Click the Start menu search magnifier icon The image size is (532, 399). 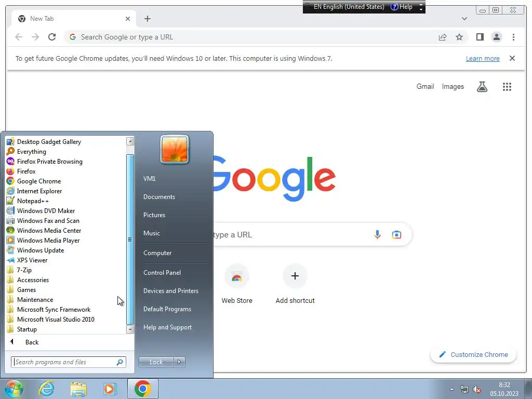(120, 362)
